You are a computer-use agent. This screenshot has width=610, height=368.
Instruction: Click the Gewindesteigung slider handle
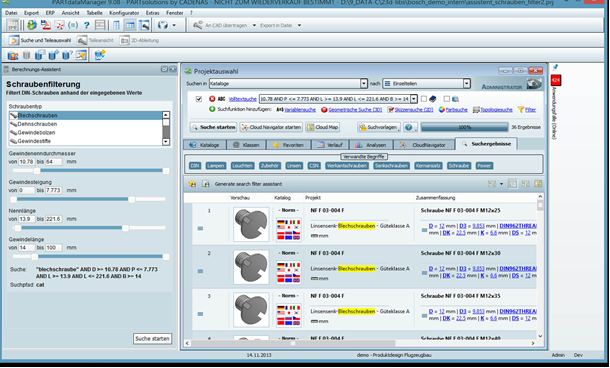(x=131, y=200)
